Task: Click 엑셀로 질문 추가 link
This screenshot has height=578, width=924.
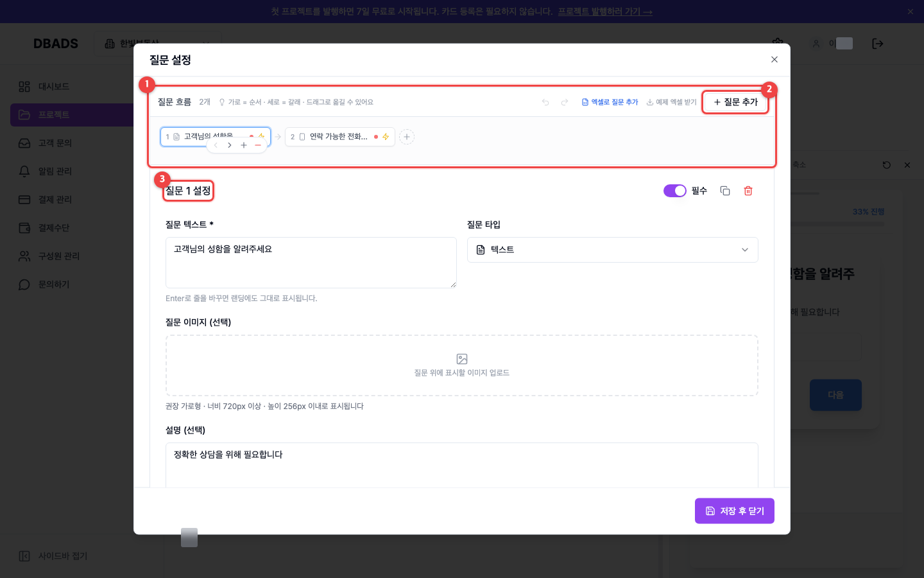Action: point(610,102)
